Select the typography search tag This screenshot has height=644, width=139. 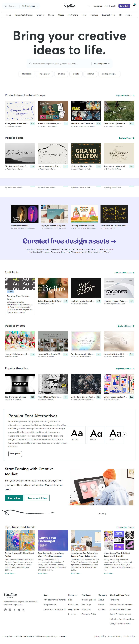[x=45, y=74]
